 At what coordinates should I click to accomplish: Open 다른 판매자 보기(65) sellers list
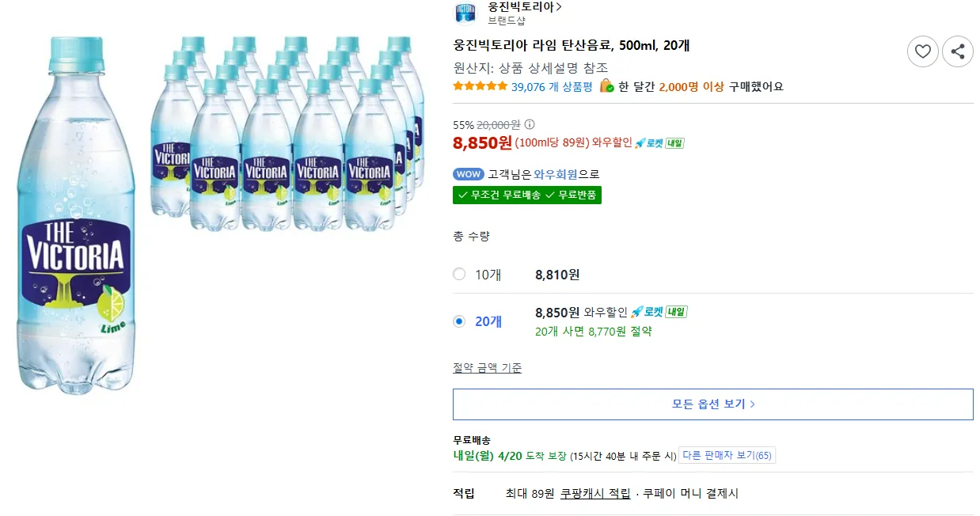tap(727, 455)
